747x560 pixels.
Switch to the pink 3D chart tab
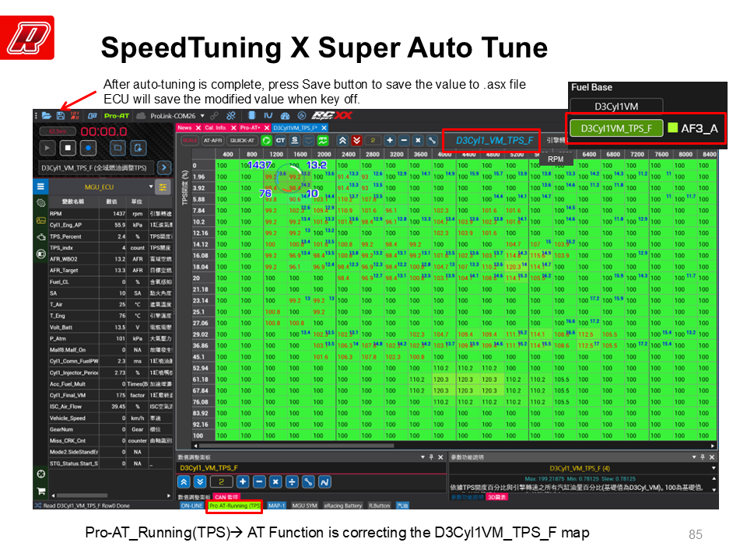pyautogui.click(x=497, y=497)
